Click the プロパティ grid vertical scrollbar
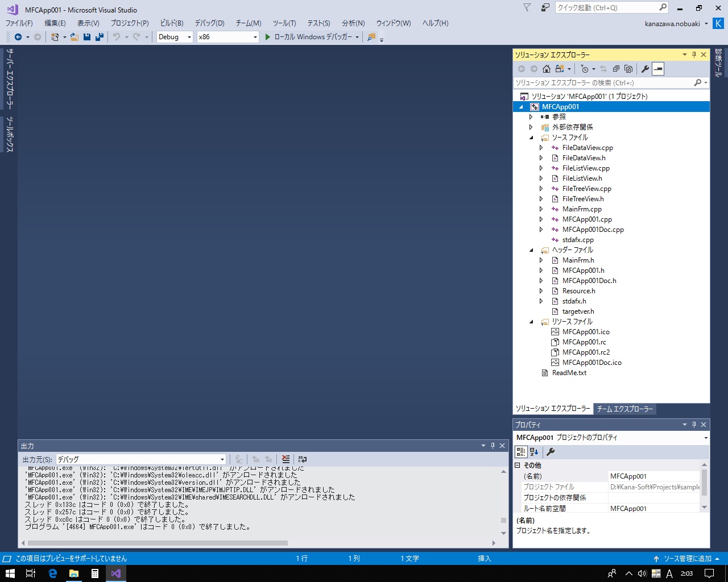 coord(705,482)
